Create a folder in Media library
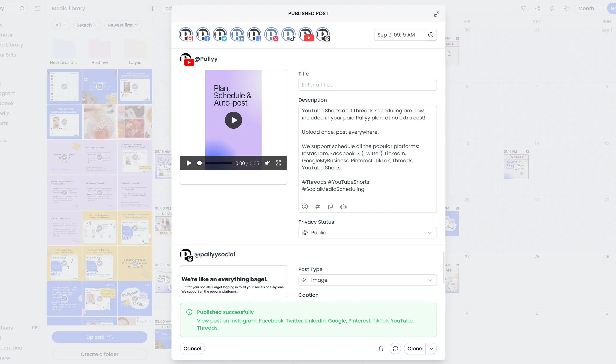 100,354
